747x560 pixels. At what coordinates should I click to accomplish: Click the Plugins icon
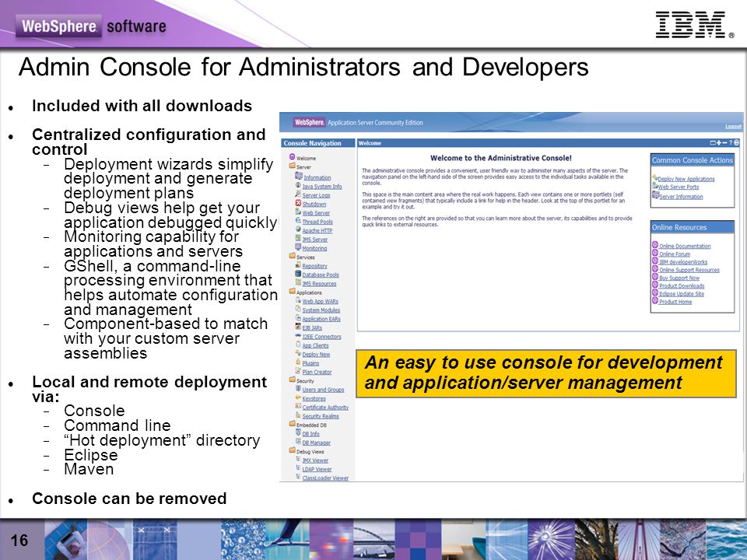click(298, 362)
